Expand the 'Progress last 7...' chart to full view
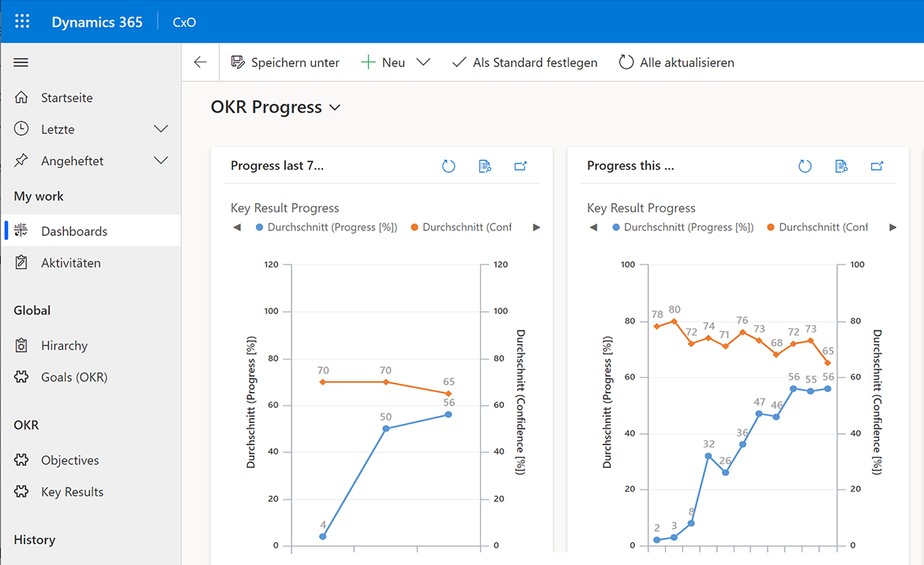 pyautogui.click(x=521, y=166)
